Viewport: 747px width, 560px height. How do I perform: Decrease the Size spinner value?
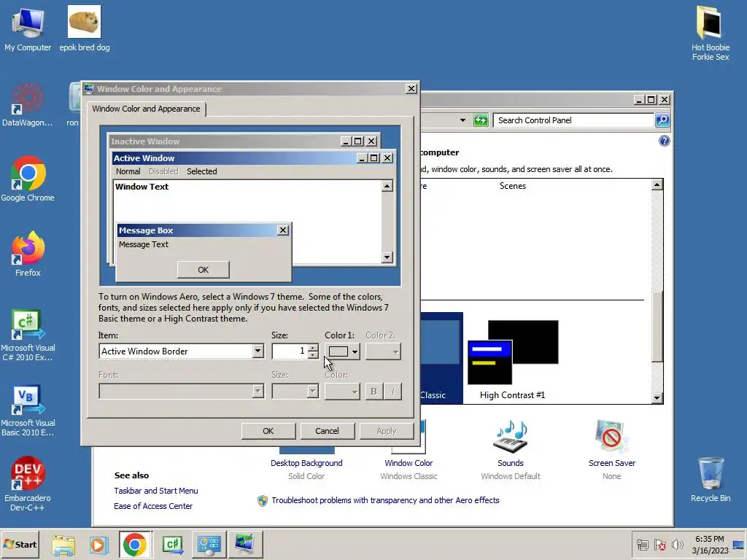click(313, 355)
